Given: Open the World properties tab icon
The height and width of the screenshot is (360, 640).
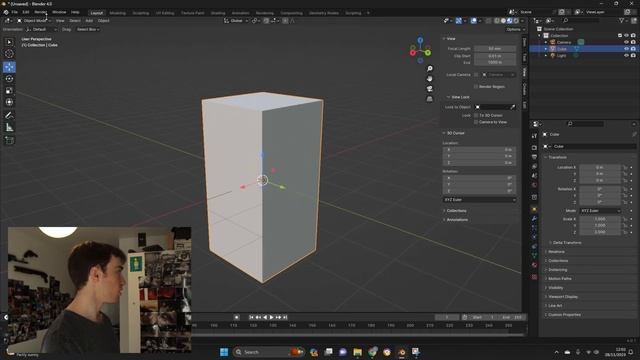Looking at the screenshot, I should [x=534, y=185].
